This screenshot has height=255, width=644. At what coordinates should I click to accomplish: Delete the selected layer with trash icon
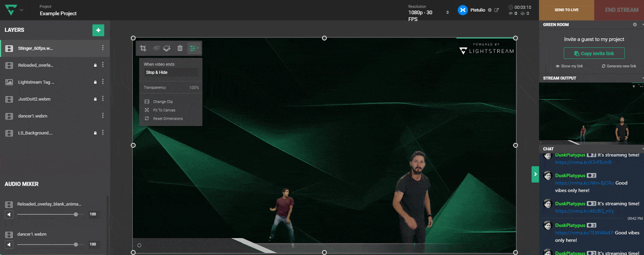point(180,48)
